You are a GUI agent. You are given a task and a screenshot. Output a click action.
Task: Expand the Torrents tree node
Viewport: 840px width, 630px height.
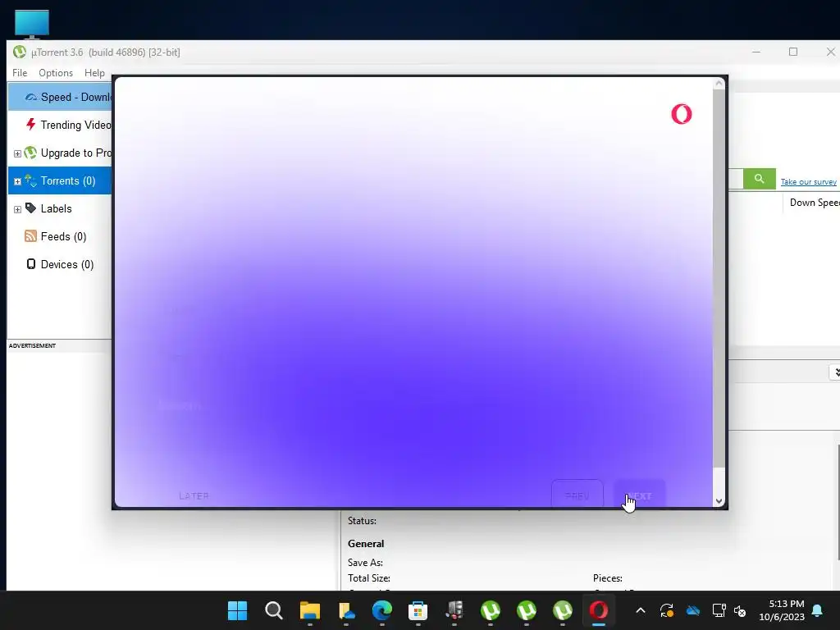17,181
